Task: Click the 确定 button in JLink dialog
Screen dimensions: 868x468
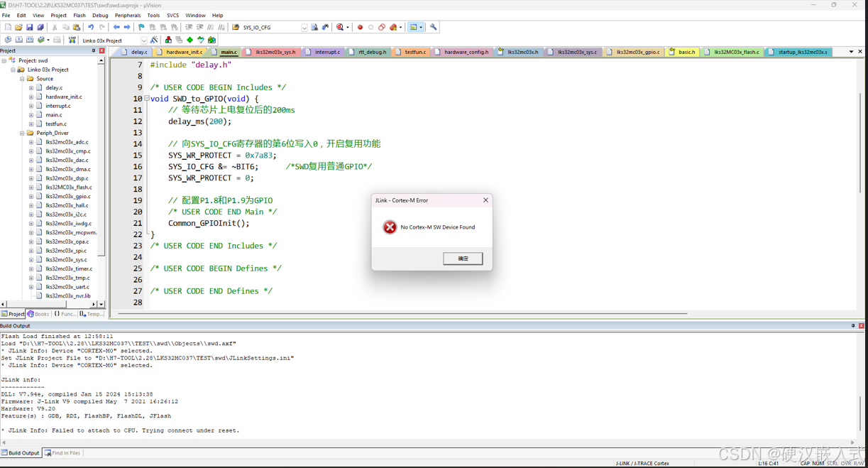Action: (463, 259)
